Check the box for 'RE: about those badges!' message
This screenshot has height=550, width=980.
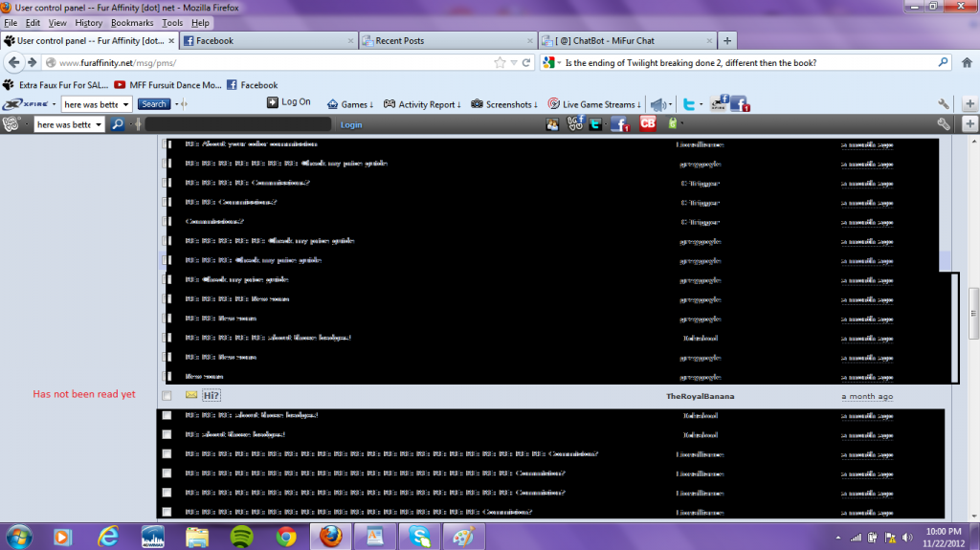[x=167, y=434]
